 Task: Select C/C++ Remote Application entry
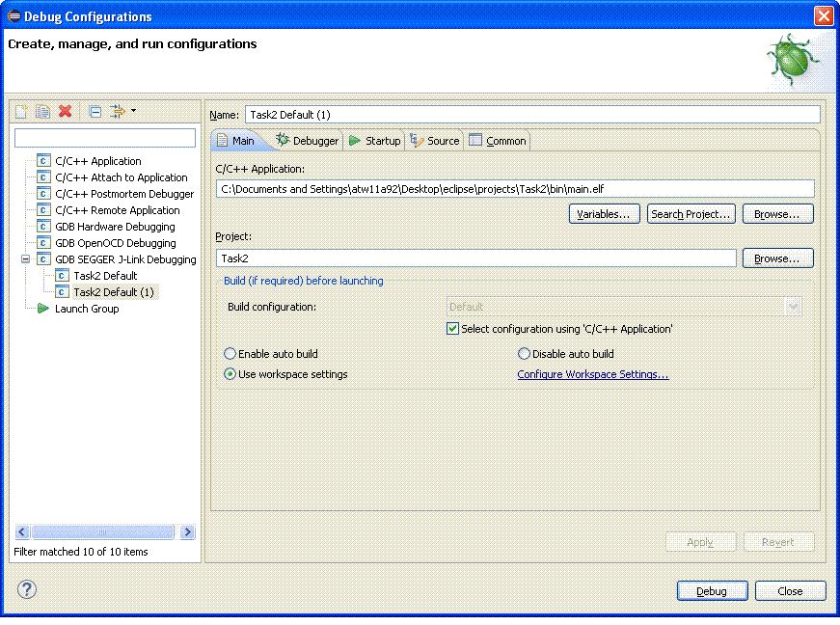pyautogui.click(x=118, y=210)
